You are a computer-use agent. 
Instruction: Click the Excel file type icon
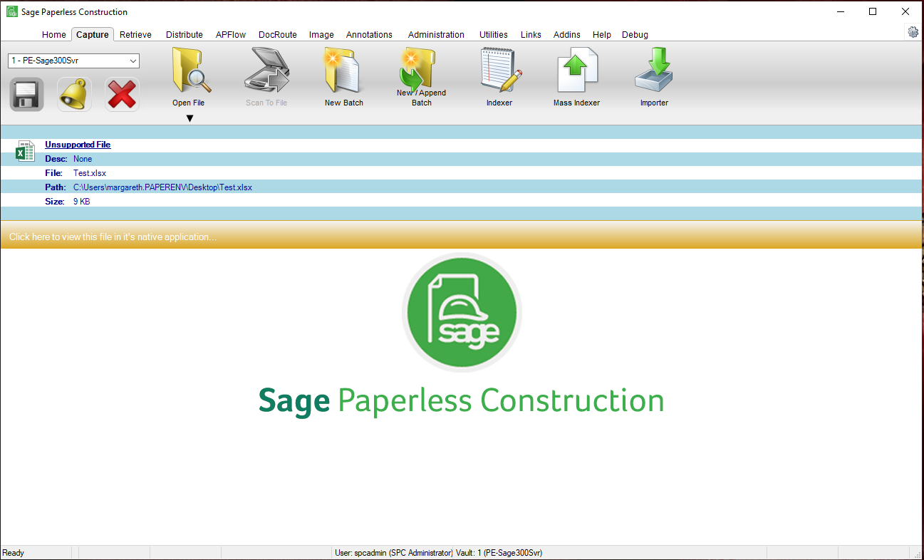(25, 151)
